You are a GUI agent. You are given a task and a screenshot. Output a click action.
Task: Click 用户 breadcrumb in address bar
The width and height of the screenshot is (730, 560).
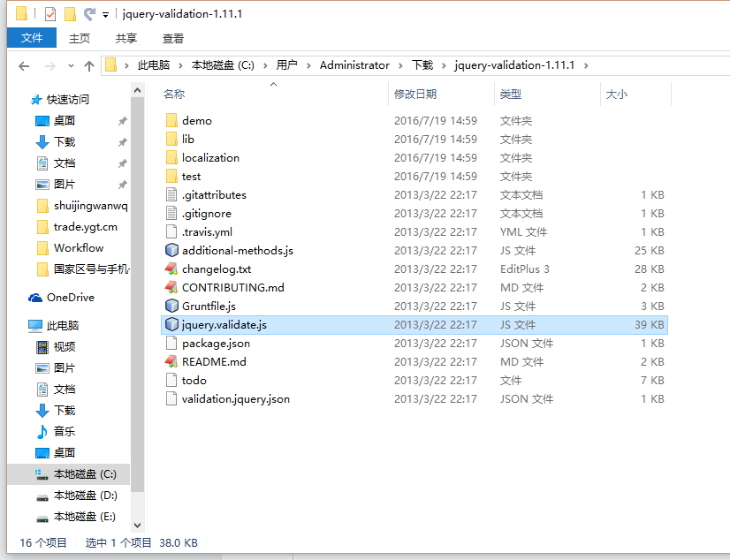click(286, 65)
